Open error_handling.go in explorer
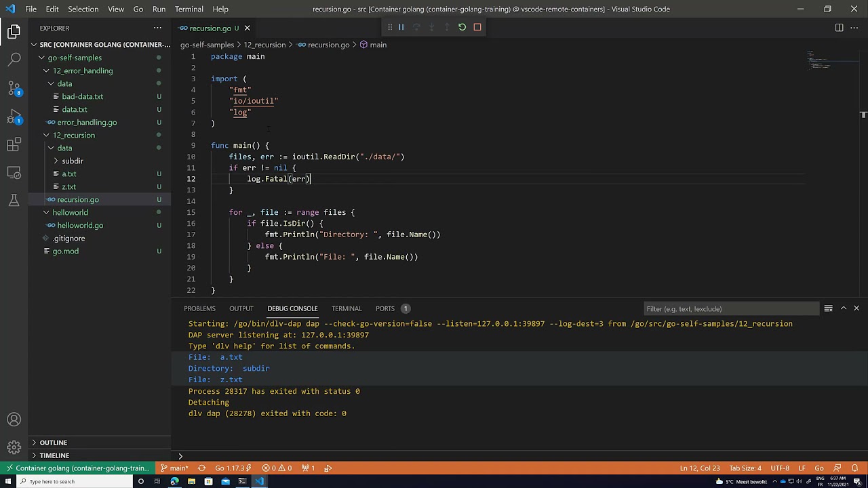Viewport: 868px width, 488px height. tap(99, 122)
